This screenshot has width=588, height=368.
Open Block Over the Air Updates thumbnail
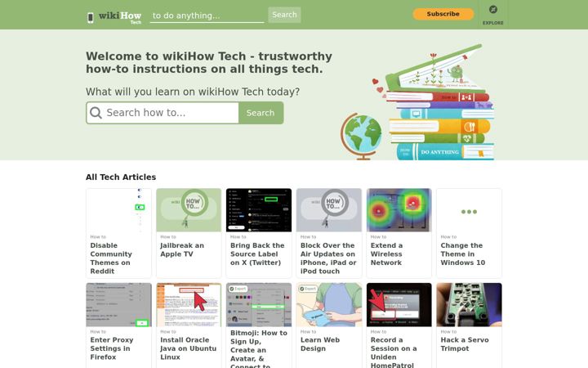(x=329, y=210)
